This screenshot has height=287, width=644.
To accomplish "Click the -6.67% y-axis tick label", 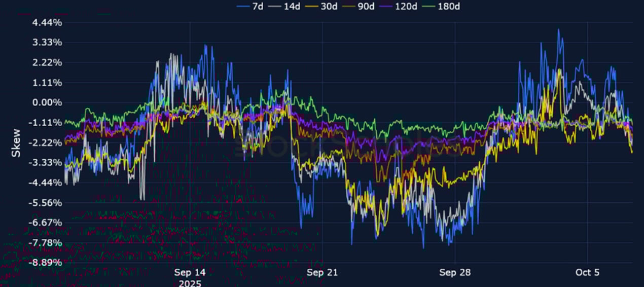I will pyautogui.click(x=45, y=223).
